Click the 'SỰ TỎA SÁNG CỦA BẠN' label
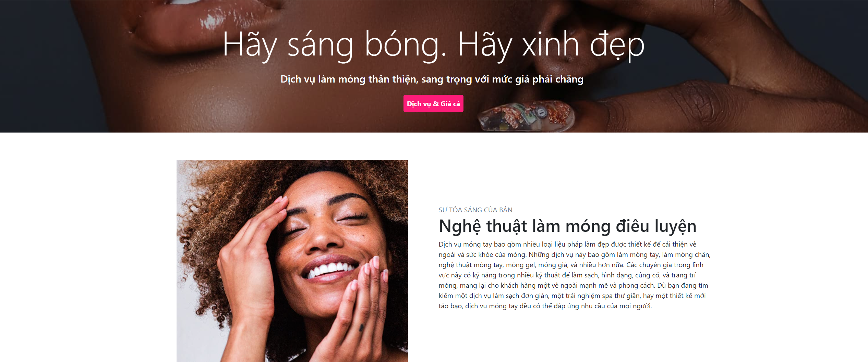The width and height of the screenshot is (868, 362). pos(475,210)
